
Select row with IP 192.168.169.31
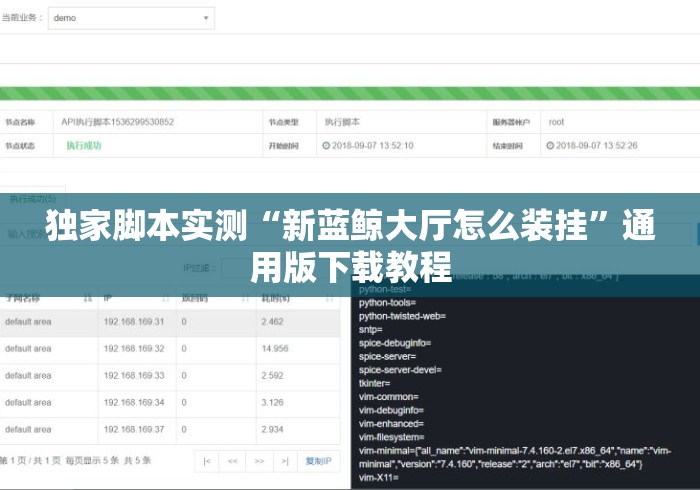[170, 322]
